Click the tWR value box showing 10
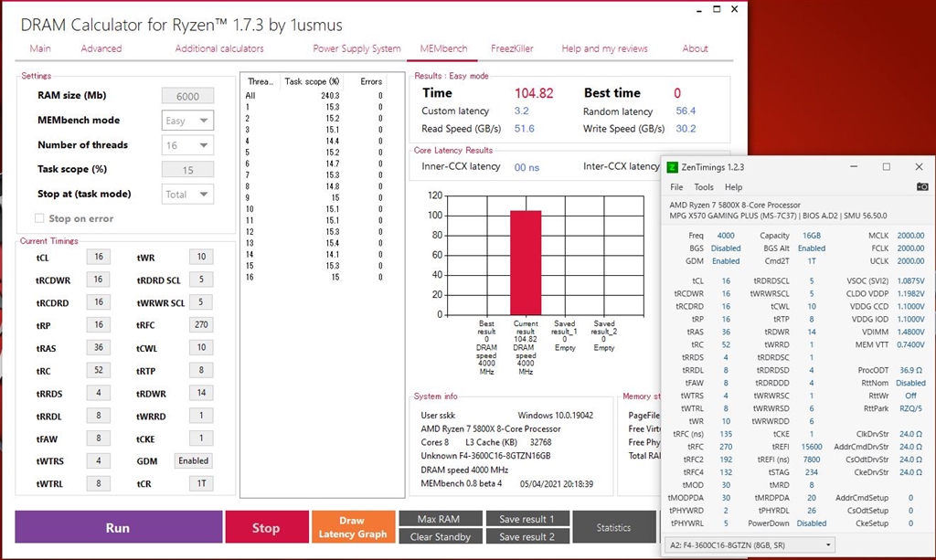The height and width of the screenshot is (560, 936). coord(201,257)
